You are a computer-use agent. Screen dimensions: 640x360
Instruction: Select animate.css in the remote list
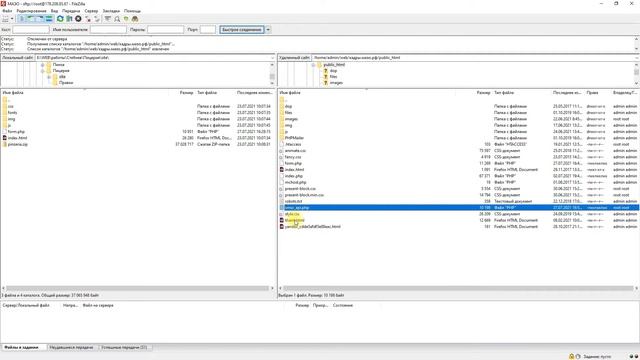(x=295, y=151)
